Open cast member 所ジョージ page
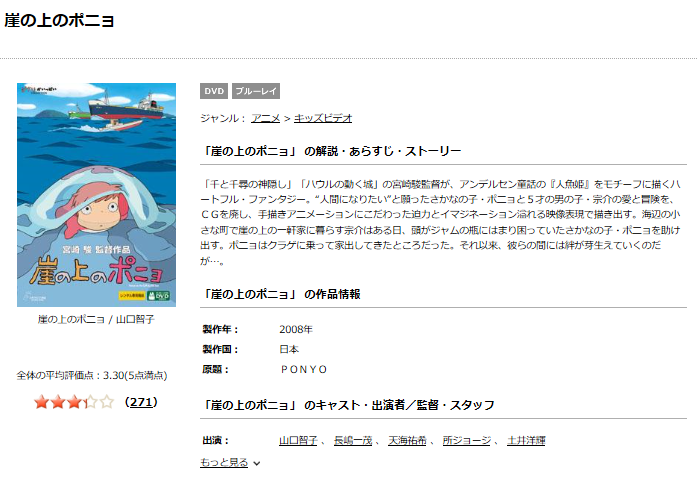This screenshot has width=697, height=483. click(467, 440)
